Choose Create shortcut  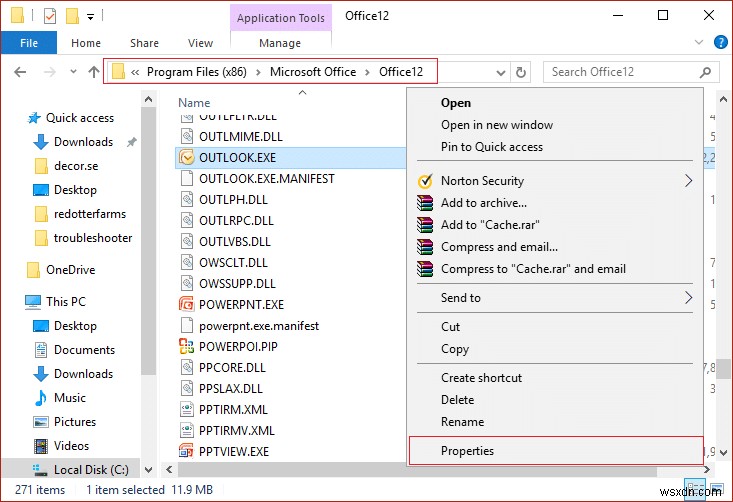point(554,378)
